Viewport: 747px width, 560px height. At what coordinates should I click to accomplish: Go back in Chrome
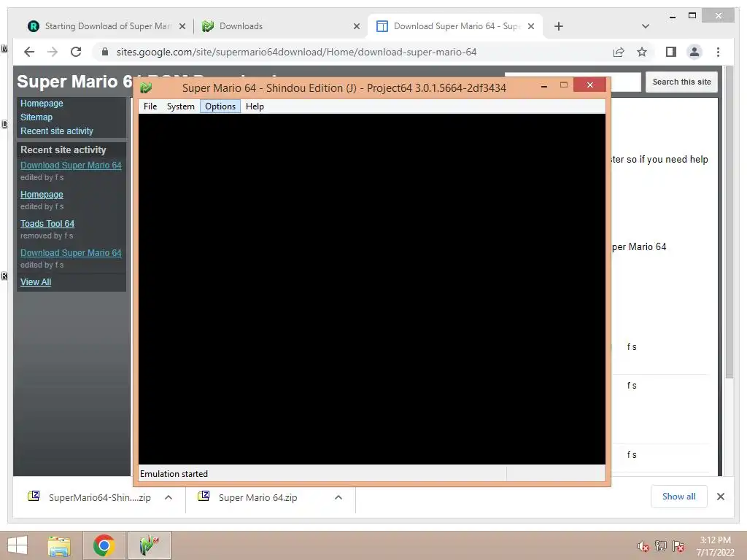point(29,52)
